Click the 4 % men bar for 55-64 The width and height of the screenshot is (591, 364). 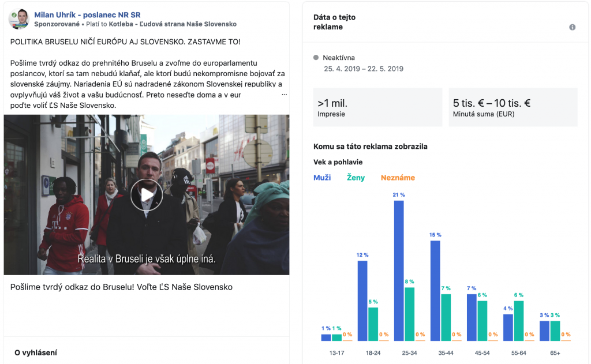click(508, 328)
